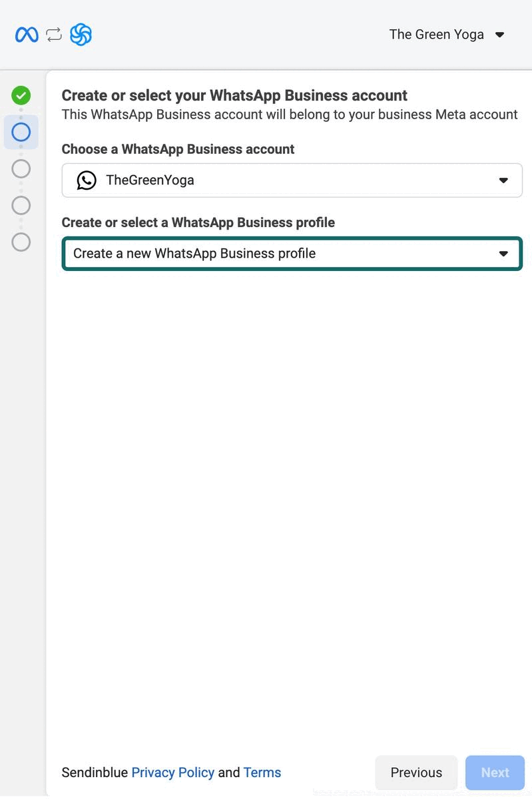This screenshot has width=532, height=799.
Task: Click the Previous button
Action: pos(416,772)
